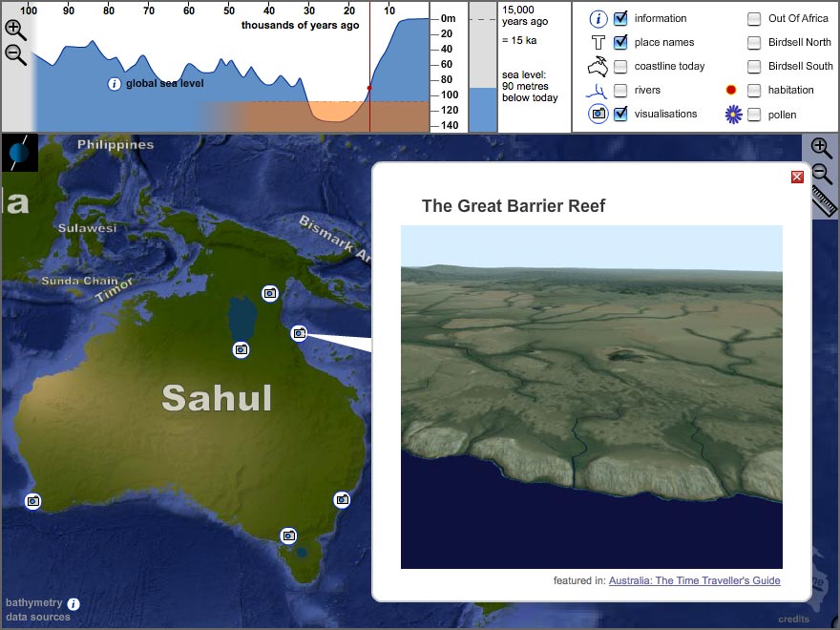Image resolution: width=840 pixels, height=630 pixels.
Task: Open the globe view icon
Action: tap(20, 153)
